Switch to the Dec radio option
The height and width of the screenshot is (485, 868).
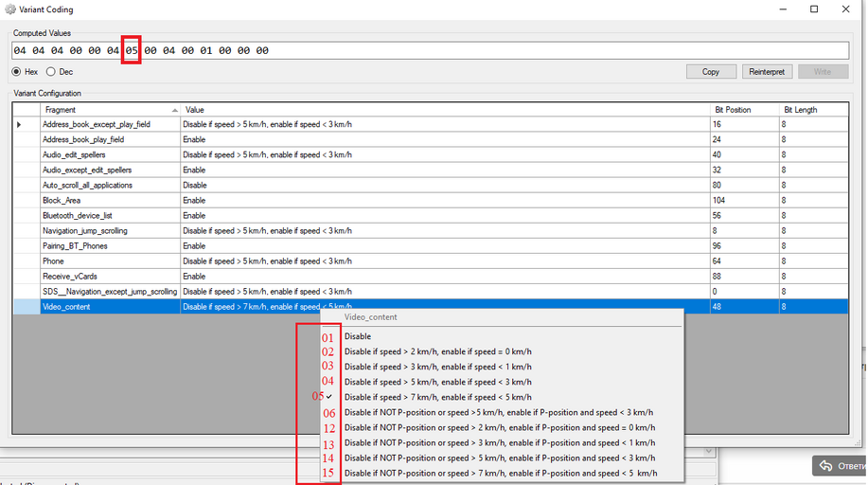coord(51,72)
